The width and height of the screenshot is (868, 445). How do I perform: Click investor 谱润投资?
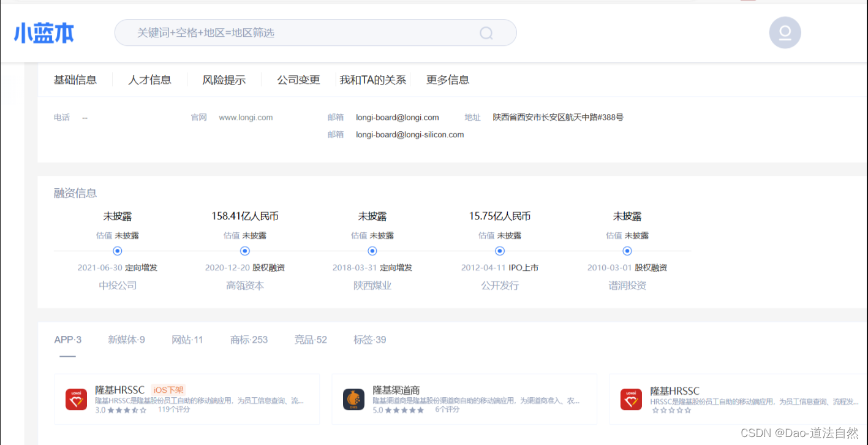[627, 286]
